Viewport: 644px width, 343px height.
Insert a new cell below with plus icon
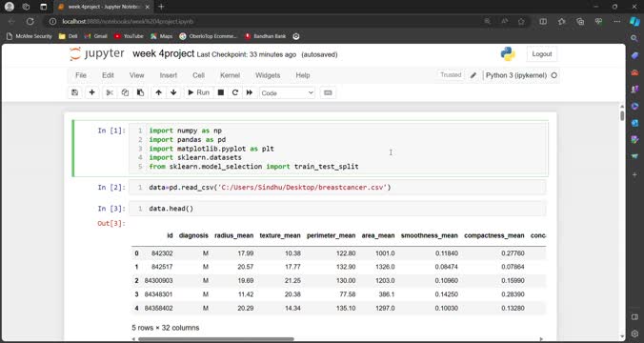(x=92, y=92)
